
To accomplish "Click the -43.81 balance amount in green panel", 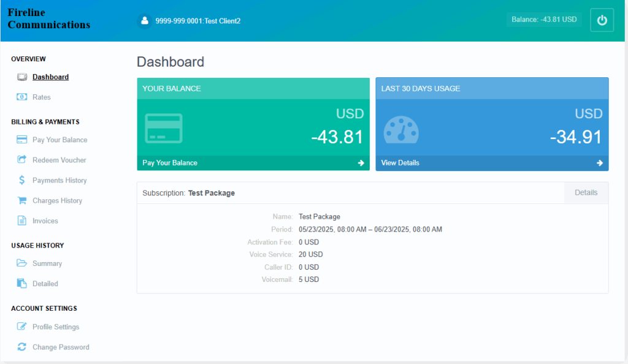I will [337, 137].
